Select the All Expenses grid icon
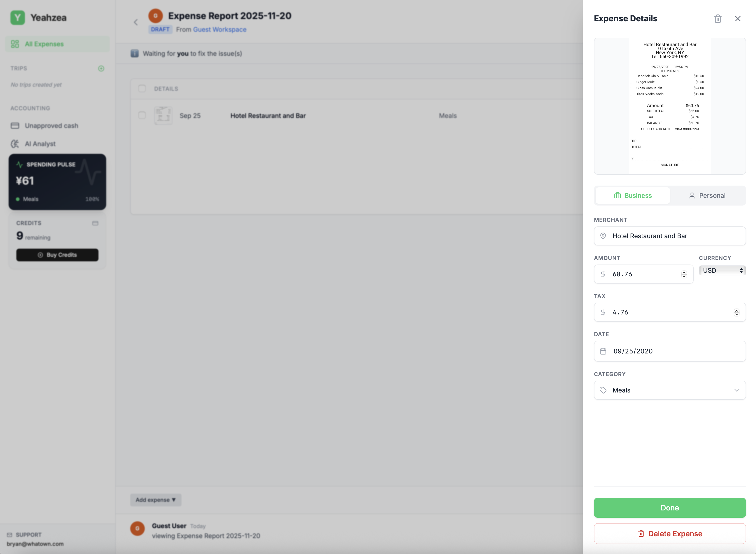Screen dimensions: 756x554 pyautogui.click(x=15, y=44)
